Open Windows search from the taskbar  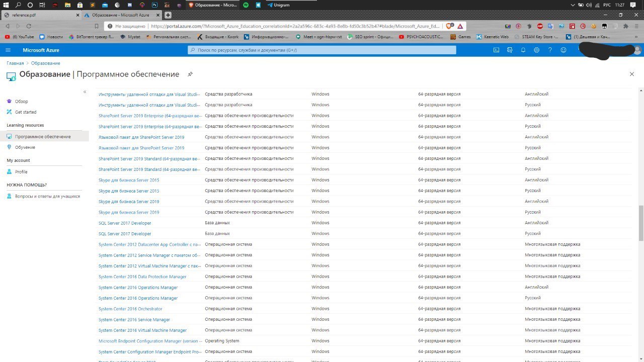click(18, 5)
